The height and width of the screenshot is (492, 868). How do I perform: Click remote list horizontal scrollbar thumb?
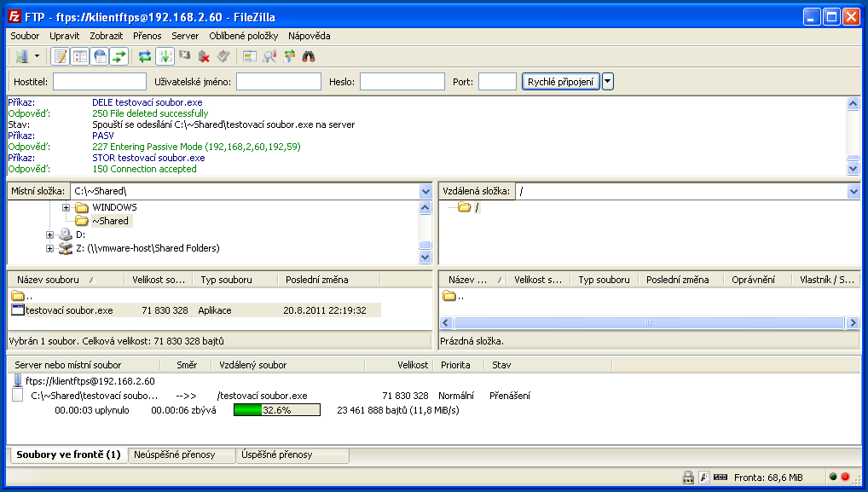click(649, 322)
